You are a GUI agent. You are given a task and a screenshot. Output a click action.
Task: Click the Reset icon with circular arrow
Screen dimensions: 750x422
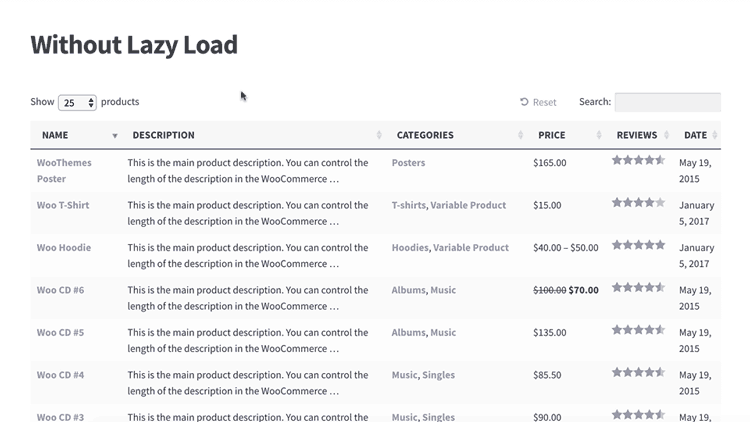tap(524, 102)
